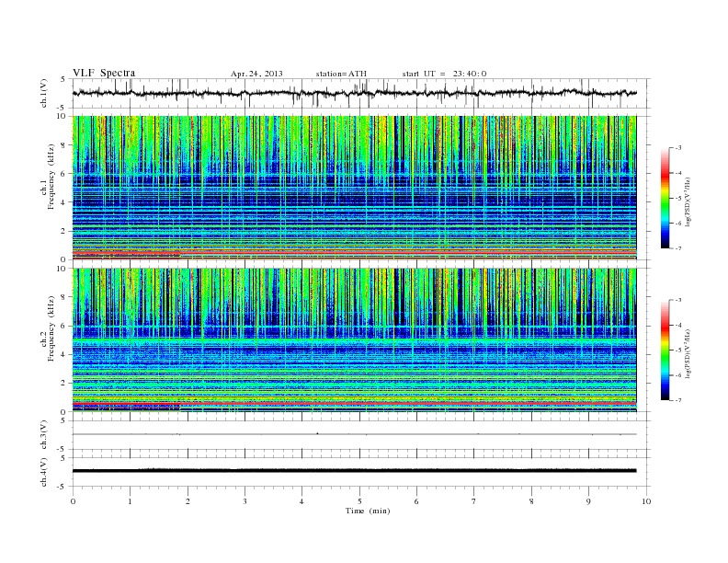728x563 pixels.
Task: Click the ch.4 thick black voltage trace
Action: coord(354,471)
